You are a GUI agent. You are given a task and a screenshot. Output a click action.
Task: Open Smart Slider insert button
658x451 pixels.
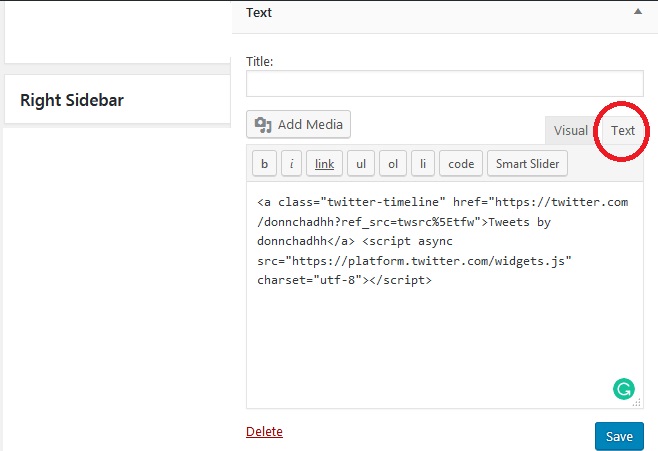[527, 163]
